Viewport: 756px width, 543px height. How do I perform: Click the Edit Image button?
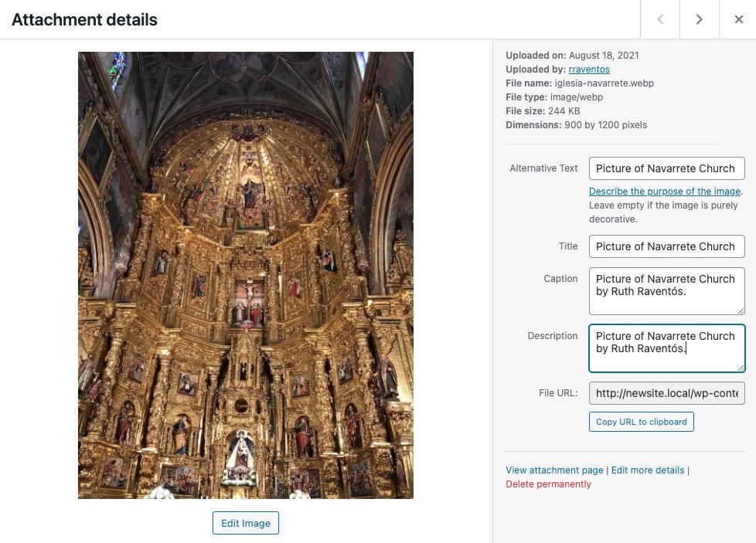click(x=245, y=523)
